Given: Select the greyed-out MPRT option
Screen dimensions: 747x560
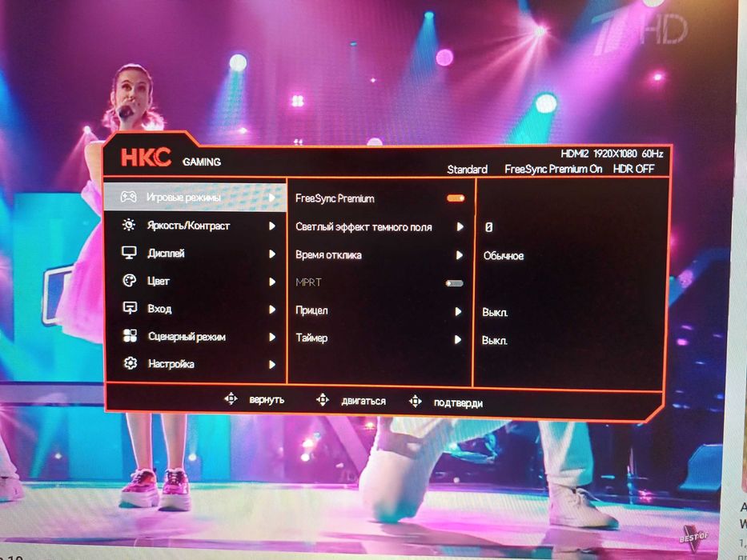Looking at the screenshot, I should coord(308,282).
